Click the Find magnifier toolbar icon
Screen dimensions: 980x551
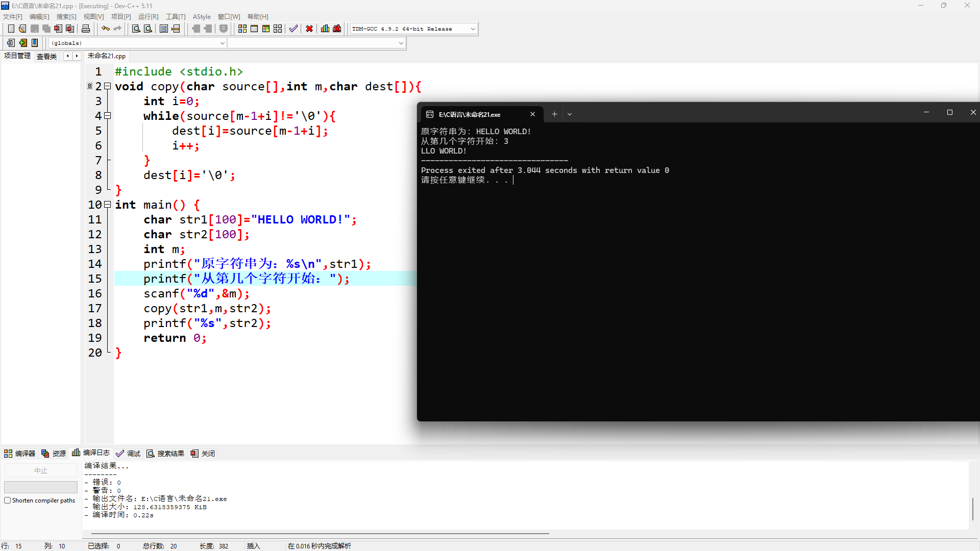(136, 29)
